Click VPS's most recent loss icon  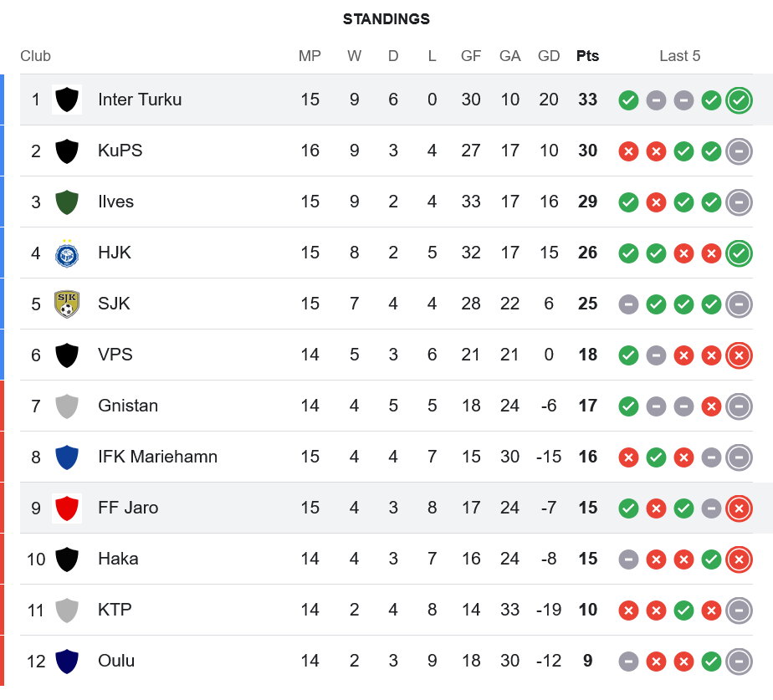point(739,355)
